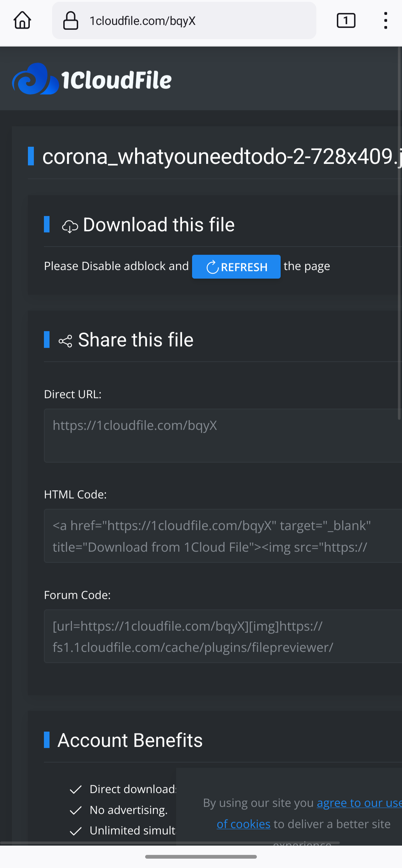Tap the address bar showing 1cloudfile.com/bqyX
This screenshot has height=868, width=402.
[184, 20]
